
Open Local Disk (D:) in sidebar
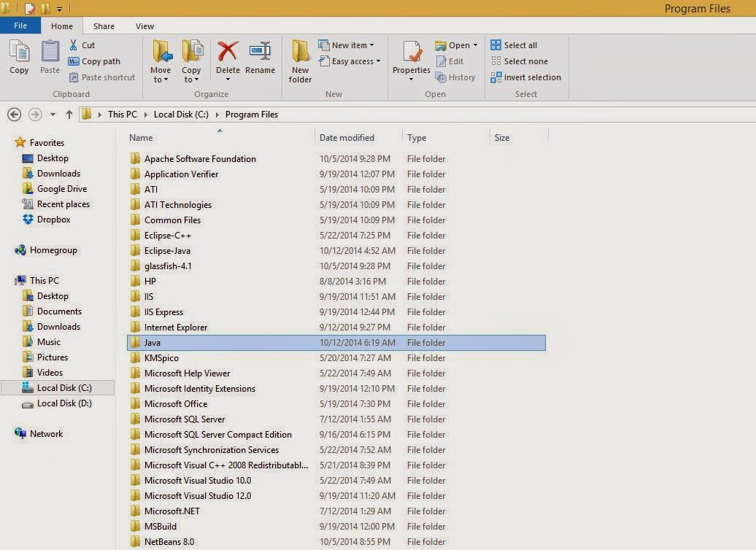(57, 403)
